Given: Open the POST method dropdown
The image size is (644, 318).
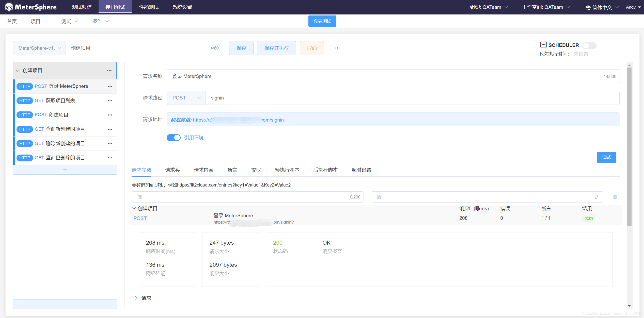Looking at the screenshot, I should pyautogui.click(x=186, y=98).
